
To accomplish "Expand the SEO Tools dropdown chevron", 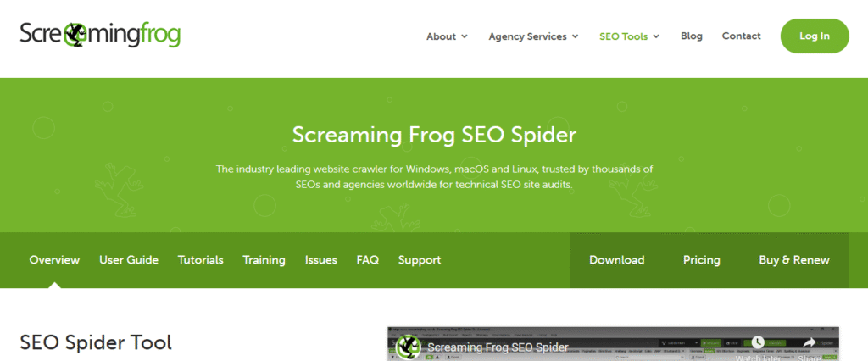I will click(x=656, y=36).
